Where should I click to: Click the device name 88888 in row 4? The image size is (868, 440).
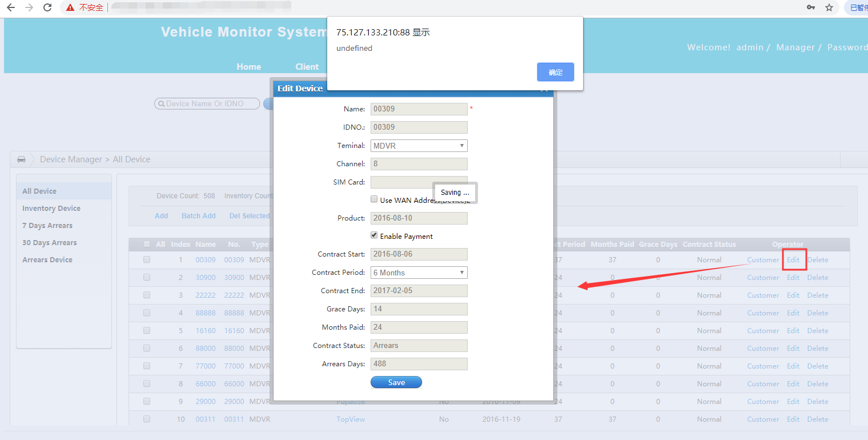click(206, 313)
